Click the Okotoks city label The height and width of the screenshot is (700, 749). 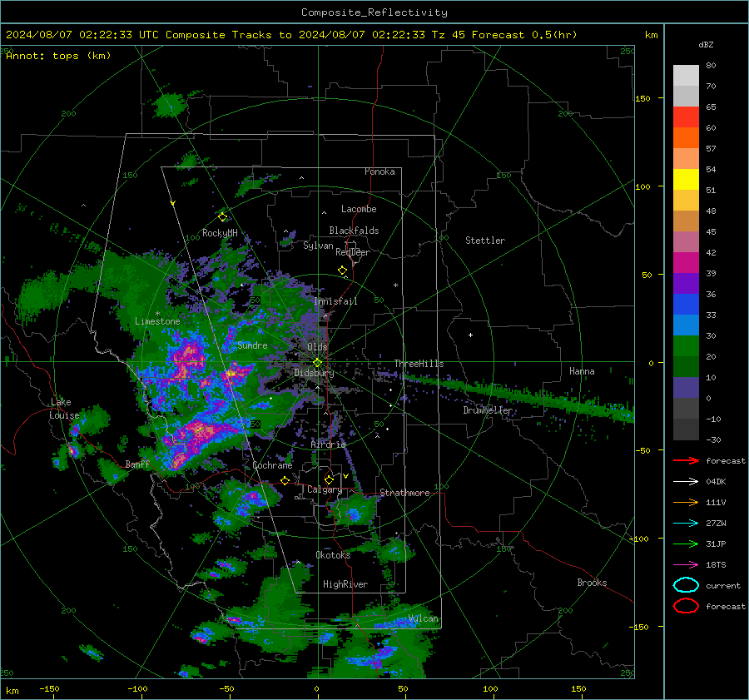(x=333, y=554)
